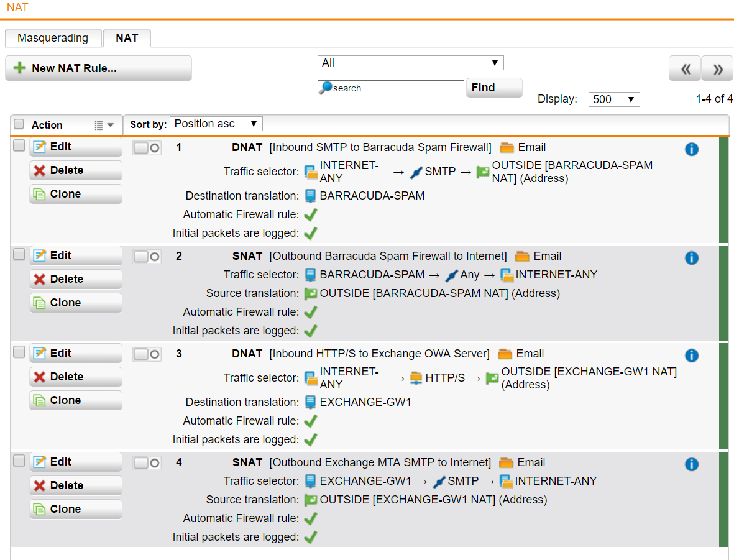Delete NAT rule 4
Screen dimensions: 734x560
pyautogui.click(x=76, y=485)
